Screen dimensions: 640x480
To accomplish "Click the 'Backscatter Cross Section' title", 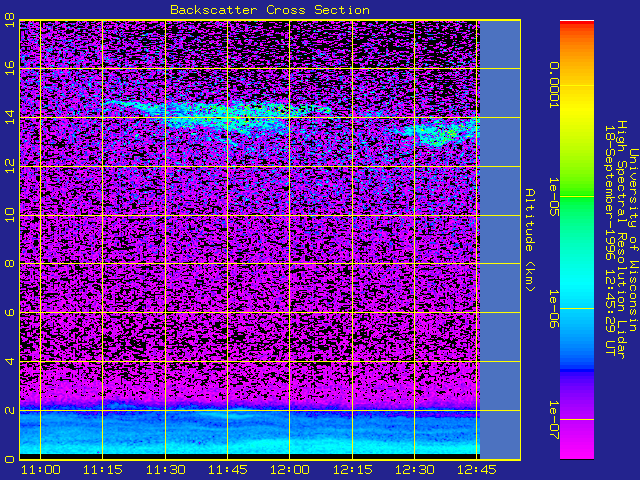I will click(270, 10).
